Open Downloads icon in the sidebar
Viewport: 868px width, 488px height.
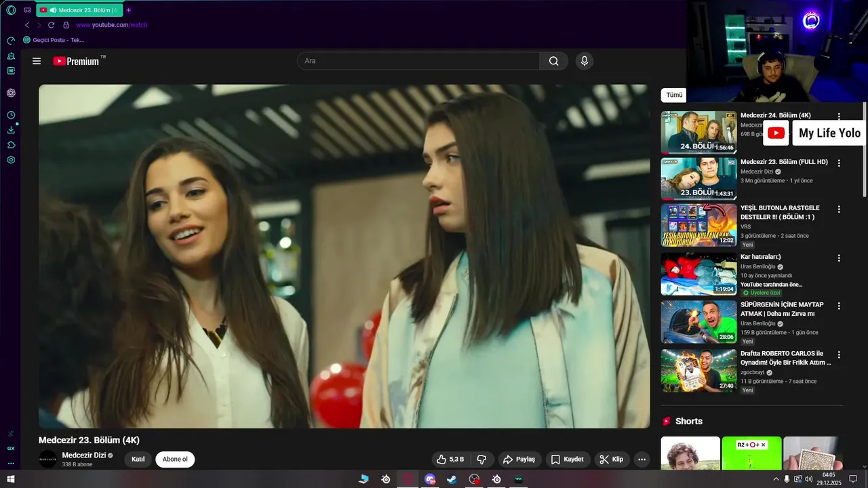click(11, 130)
